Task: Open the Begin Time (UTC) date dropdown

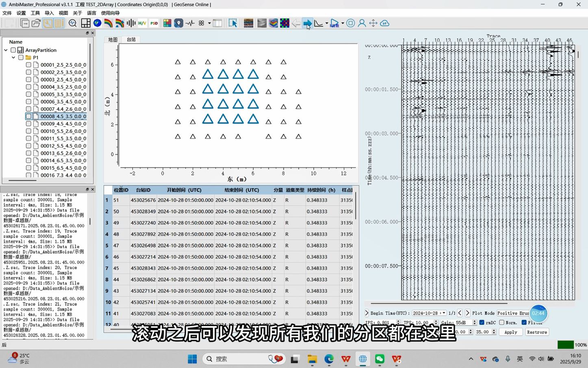Action: [x=444, y=313]
